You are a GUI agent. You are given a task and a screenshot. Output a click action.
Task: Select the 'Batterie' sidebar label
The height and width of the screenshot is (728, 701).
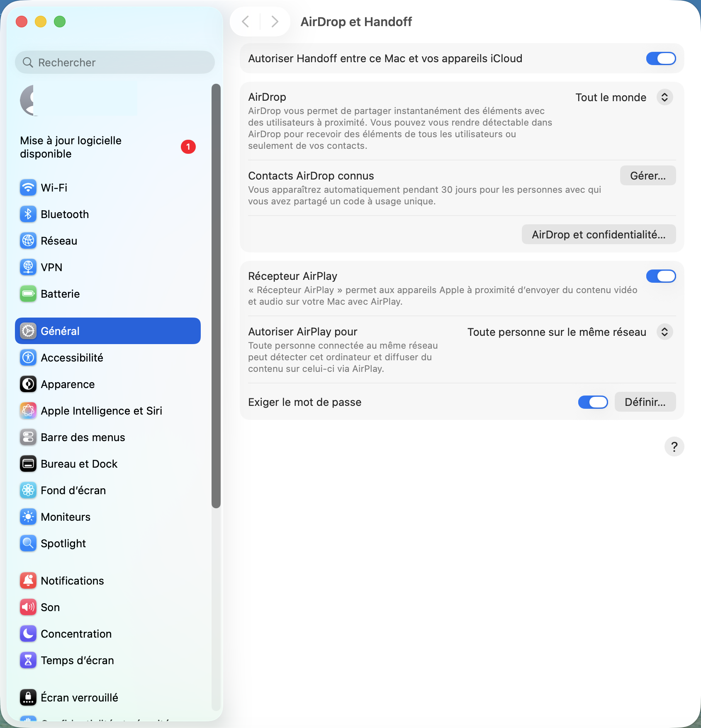[60, 294]
